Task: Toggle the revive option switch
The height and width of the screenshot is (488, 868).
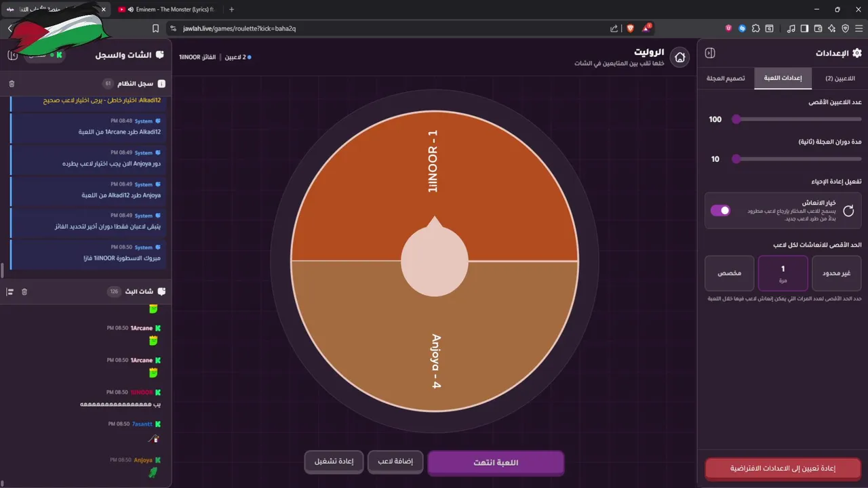Action: pos(720,210)
